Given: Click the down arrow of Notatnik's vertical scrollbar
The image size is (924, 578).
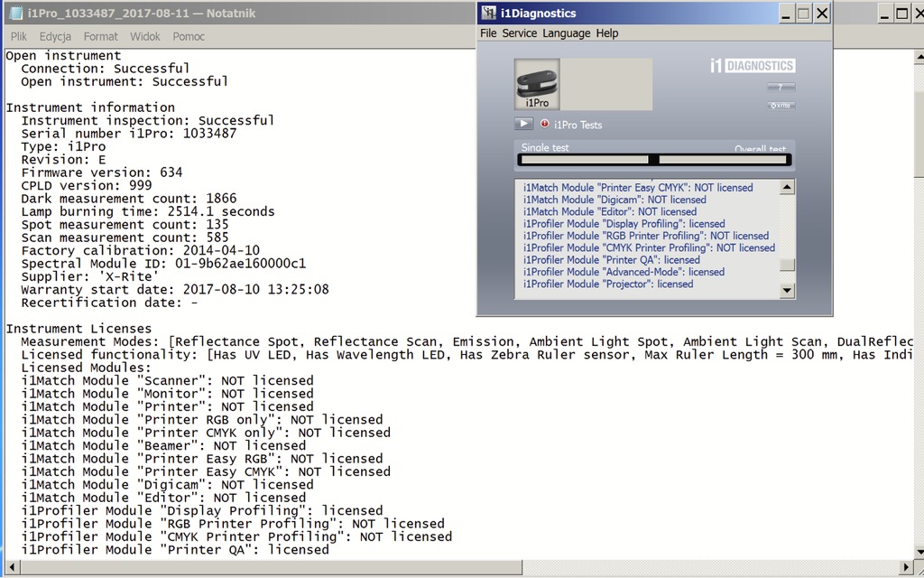Looking at the screenshot, I should pyautogui.click(x=919, y=553).
